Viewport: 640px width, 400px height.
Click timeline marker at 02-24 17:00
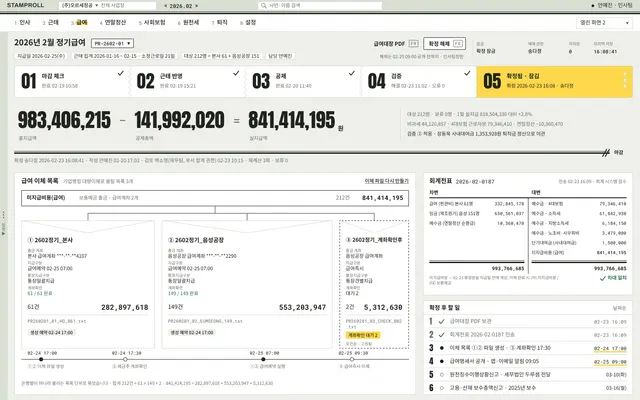[x=41, y=359]
